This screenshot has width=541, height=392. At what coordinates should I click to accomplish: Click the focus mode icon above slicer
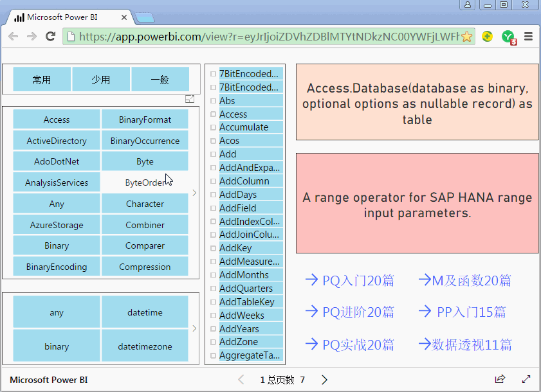[190, 99]
